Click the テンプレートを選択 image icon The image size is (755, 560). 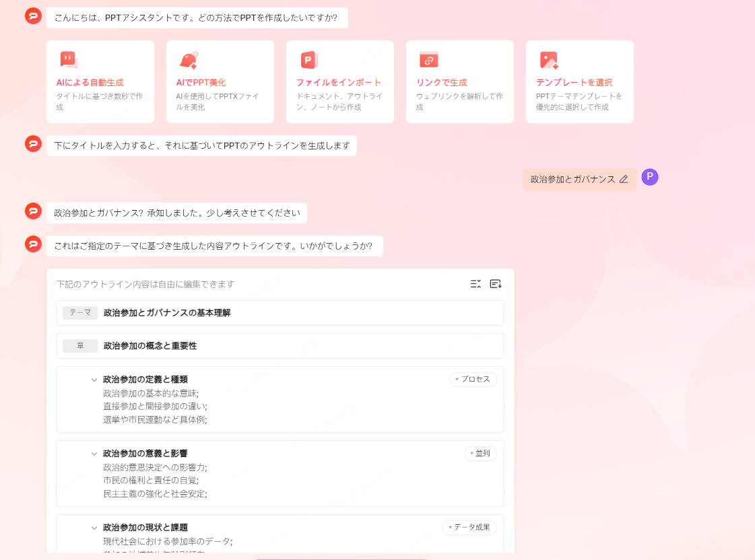549,60
